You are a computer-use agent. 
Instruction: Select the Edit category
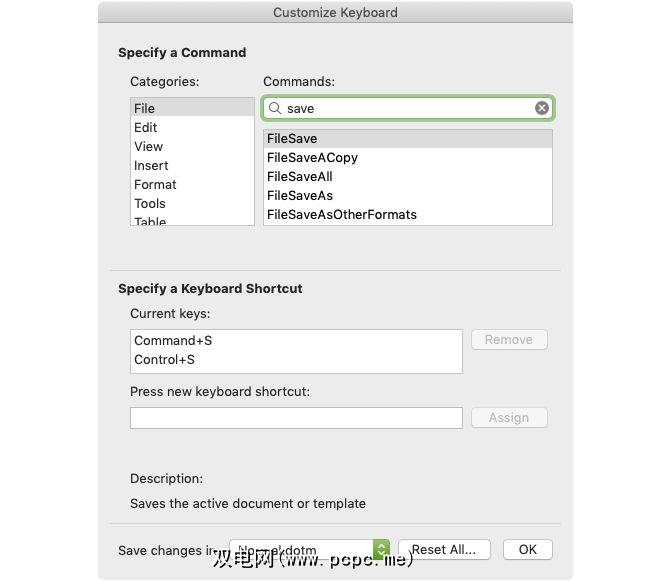146,127
